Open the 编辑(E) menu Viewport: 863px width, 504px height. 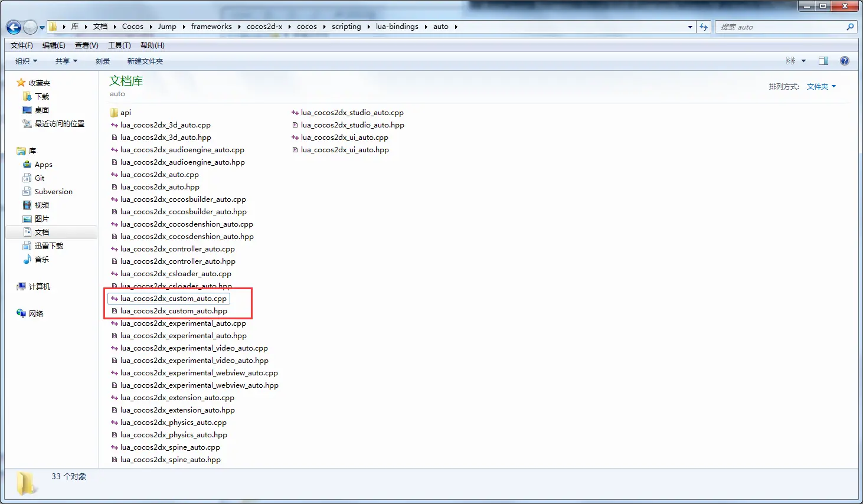[x=54, y=45]
